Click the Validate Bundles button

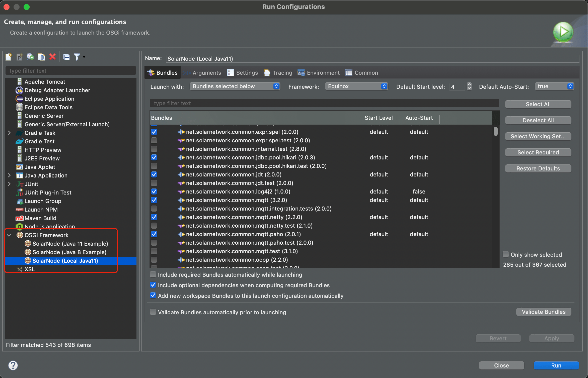(543, 312)
